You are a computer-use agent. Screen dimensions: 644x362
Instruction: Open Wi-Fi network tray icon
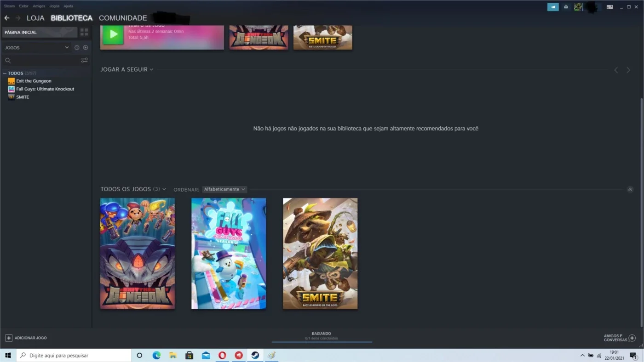(x=599, y=355)
